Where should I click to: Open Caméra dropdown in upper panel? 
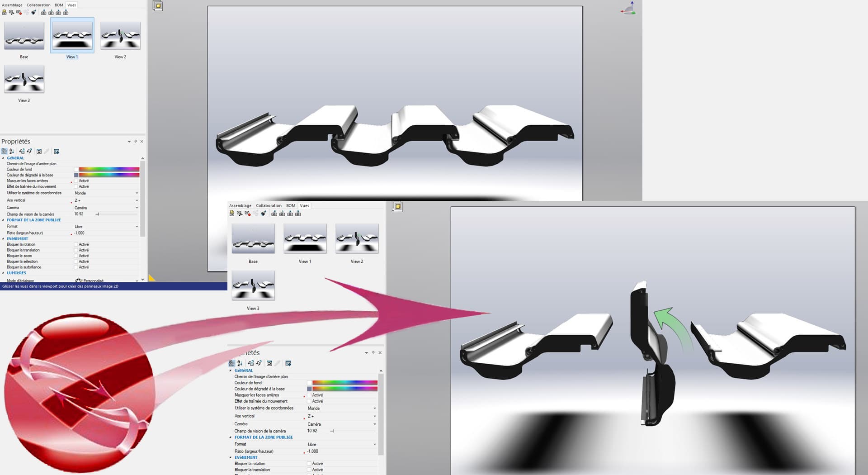(137, 208)
